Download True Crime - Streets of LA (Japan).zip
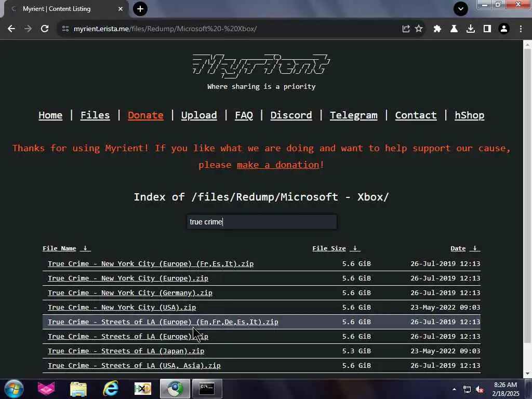The height and width of the screenshot is (399, 532). pyautogui.click(x=126, y=351)
